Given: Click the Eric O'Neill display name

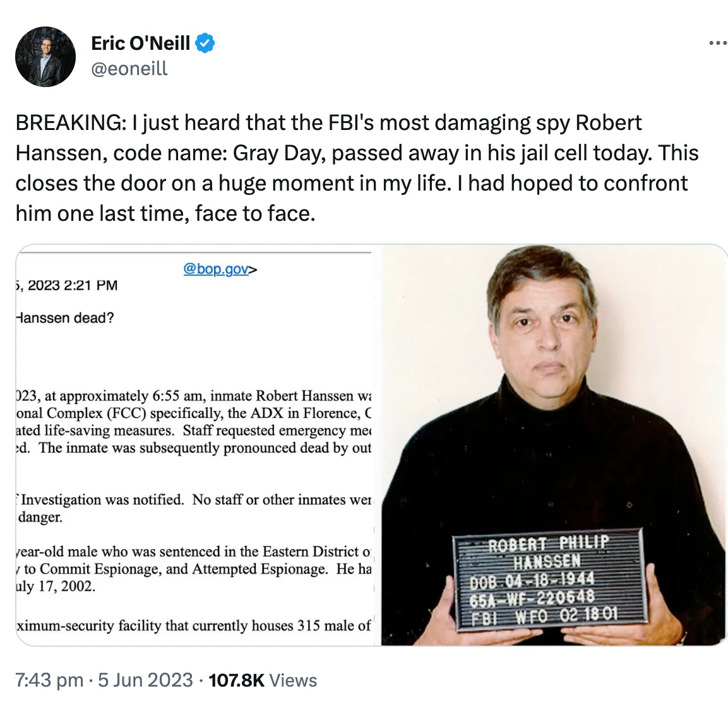Looking at the screenshot, I should click(x=140, y=43).
